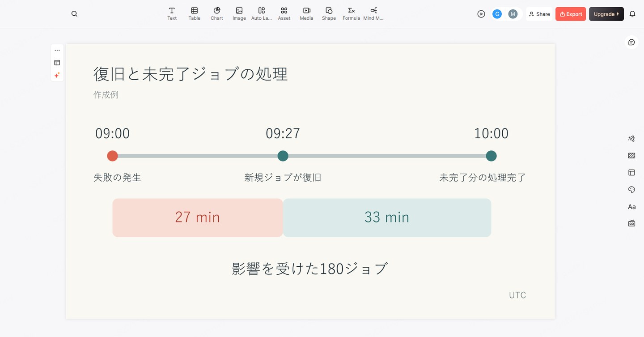Viewport: 644px width, 337px height.
Task: Open the comments panel icon
Action: coord(631,42)
